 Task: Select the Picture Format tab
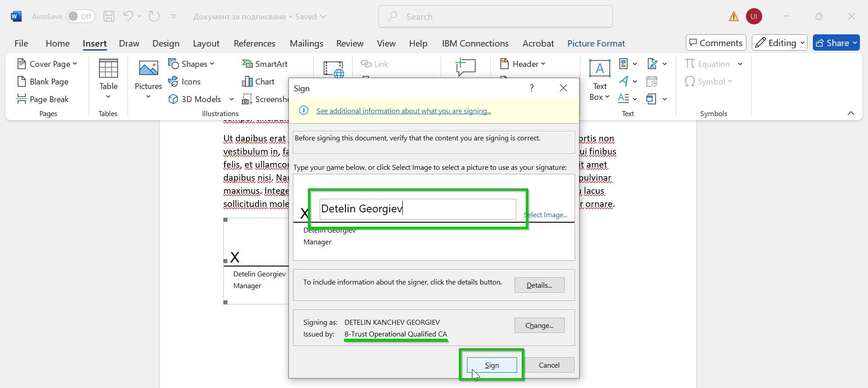(x=596, y=43)
